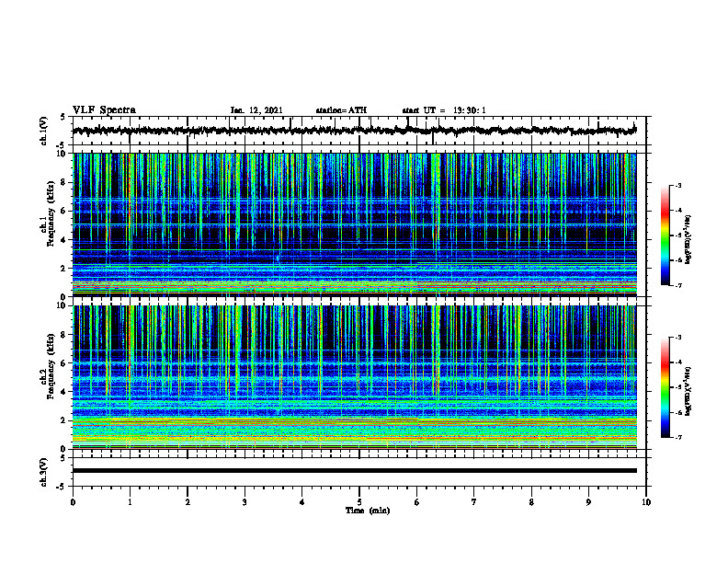This screenshot has height=563, width=728.
Task: Select the "ch.1(V)" axis label
Action: [44, 131]
